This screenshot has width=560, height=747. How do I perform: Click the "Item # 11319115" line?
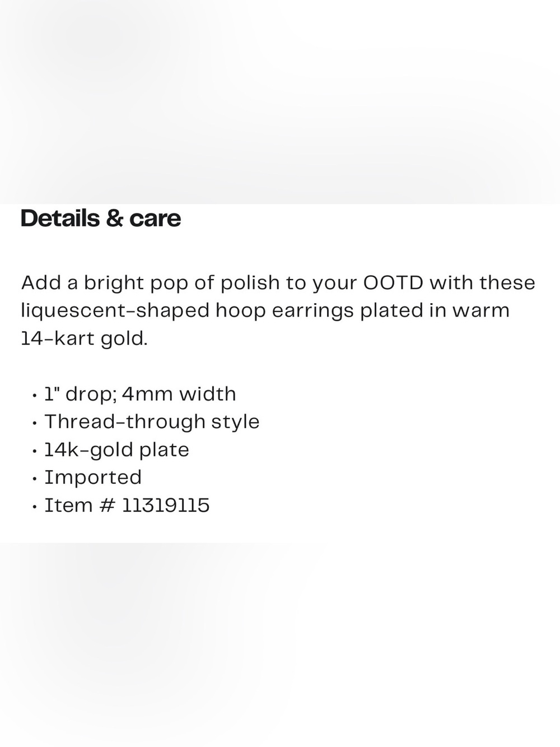(127, 505)
